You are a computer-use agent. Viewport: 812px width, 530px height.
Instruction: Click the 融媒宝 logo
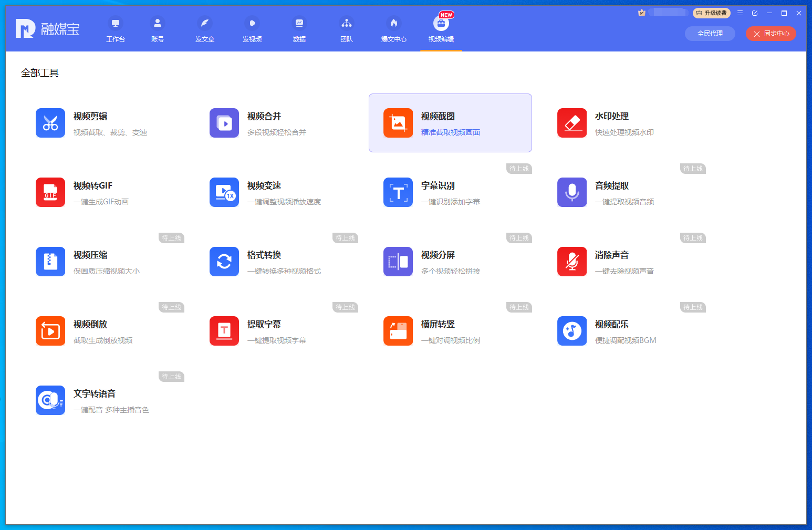pos(48,29)
